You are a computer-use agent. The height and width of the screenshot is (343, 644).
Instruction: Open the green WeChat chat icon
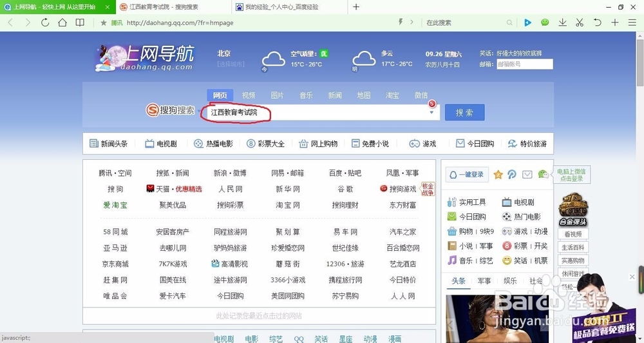pyautogui.click(x=545, y=23)
